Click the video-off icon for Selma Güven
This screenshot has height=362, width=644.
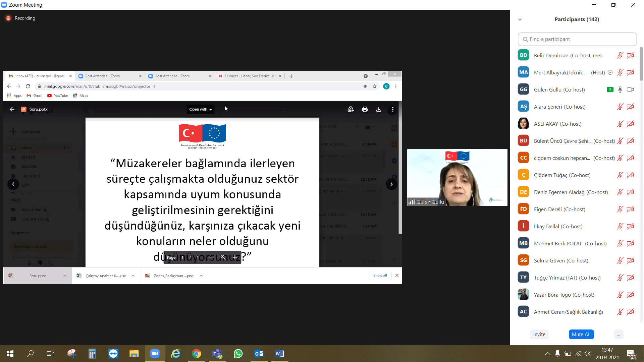tap(631, 260)
